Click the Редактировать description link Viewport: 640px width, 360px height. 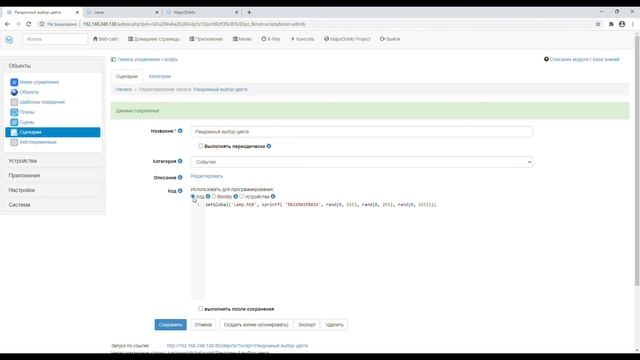click(207, 176)
